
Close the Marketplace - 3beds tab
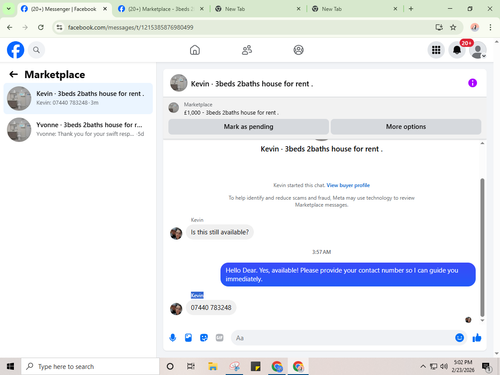[x=202, y=9]
